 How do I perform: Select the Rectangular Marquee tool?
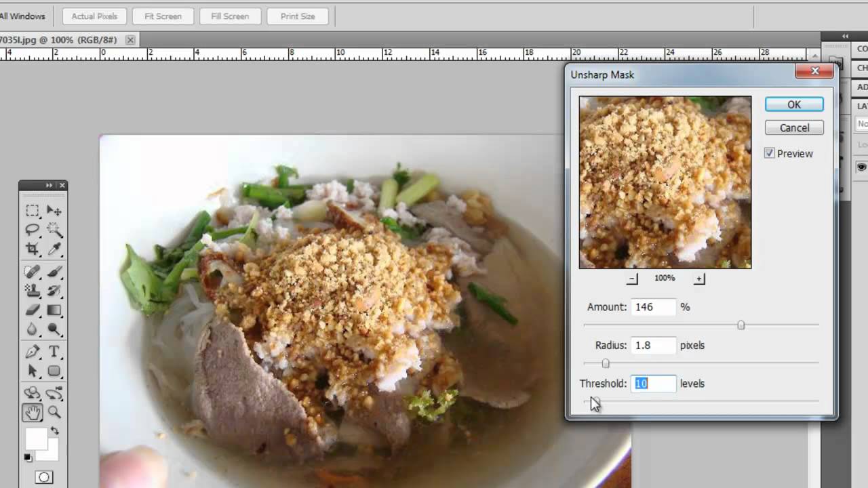pos(32,211)
